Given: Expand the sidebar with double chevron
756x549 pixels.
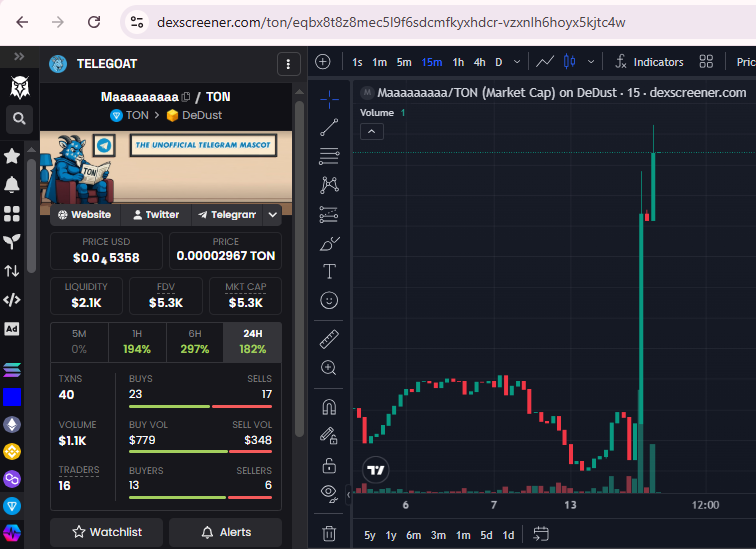Looking at the screenshot, I should click(19, 56).
